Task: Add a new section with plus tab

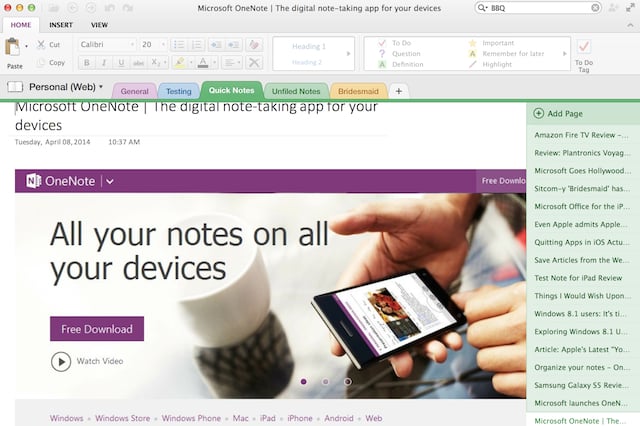Action: [399, 91]
